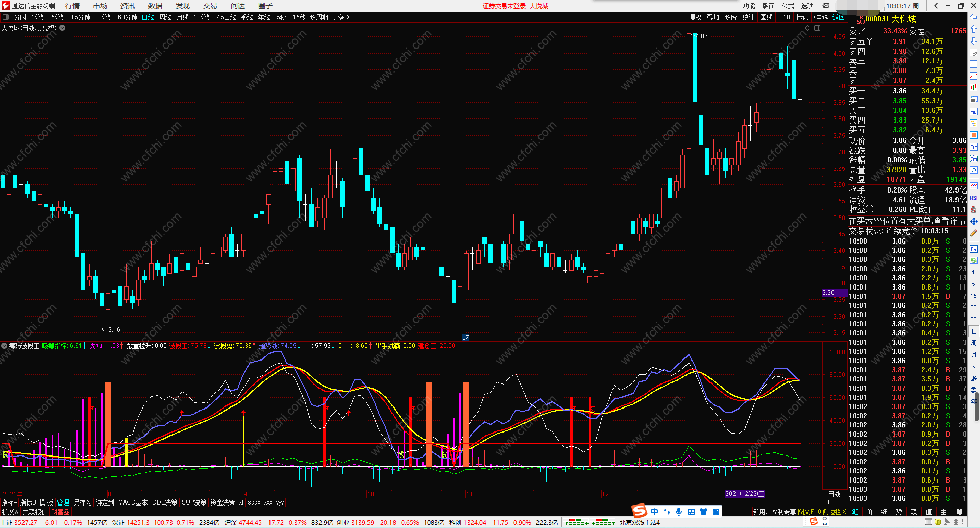Click the small square icon at chart top-right
Viewport: 980px width, 528px height.
coord(817,28)
